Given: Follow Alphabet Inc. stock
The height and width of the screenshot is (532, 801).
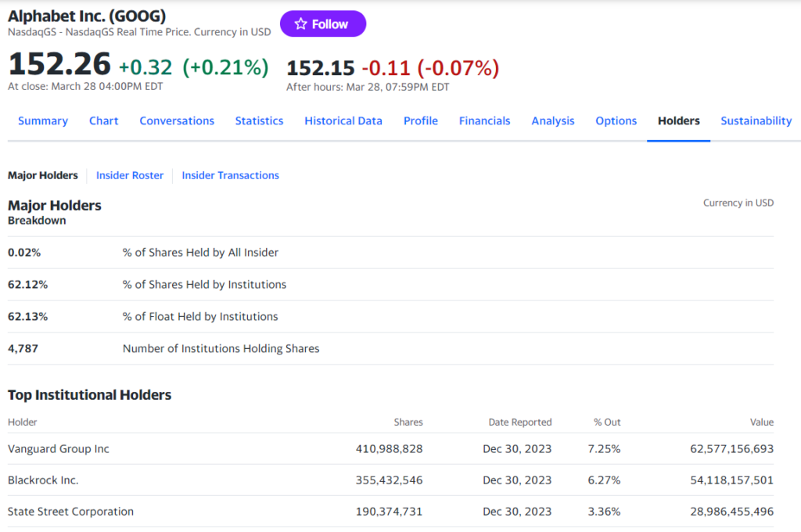Looking at the screenshot, I should coord(323,24).
